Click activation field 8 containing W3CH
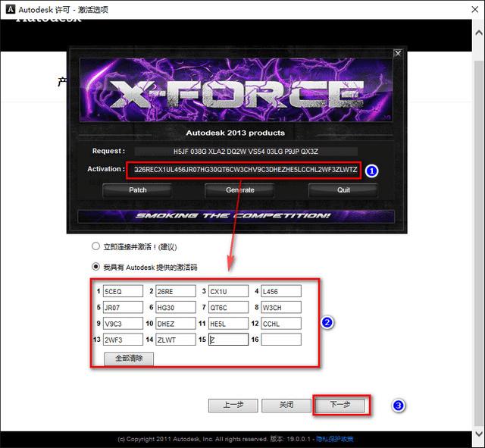 click(281, 307)
